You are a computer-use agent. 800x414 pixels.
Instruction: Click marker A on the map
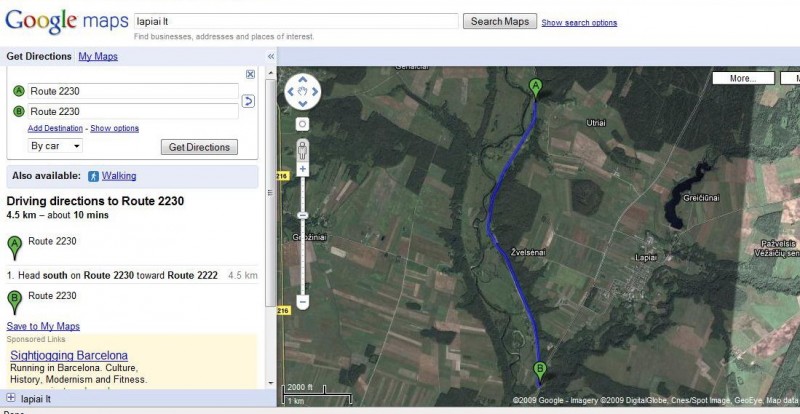pyautogui.click(x=536, y=87)
